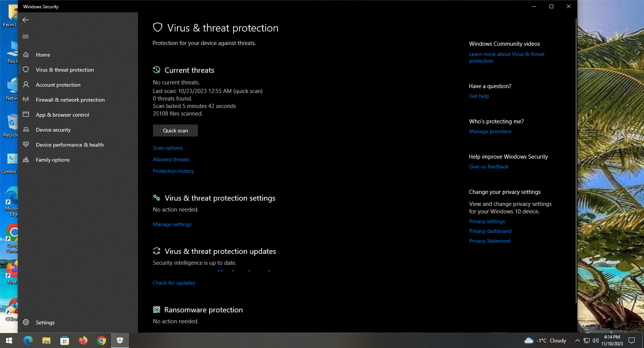
Task: Click the Account protection person icon
Action: click(x=26, y=85)
